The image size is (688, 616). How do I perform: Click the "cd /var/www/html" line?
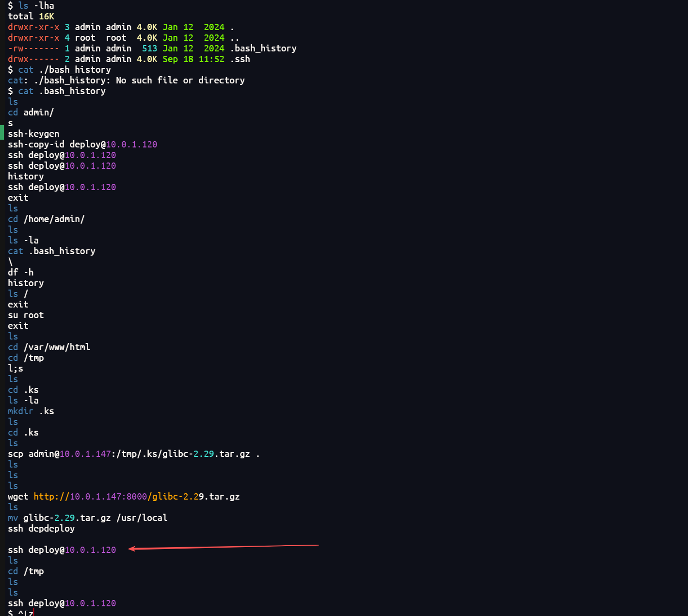click(49, 347)
